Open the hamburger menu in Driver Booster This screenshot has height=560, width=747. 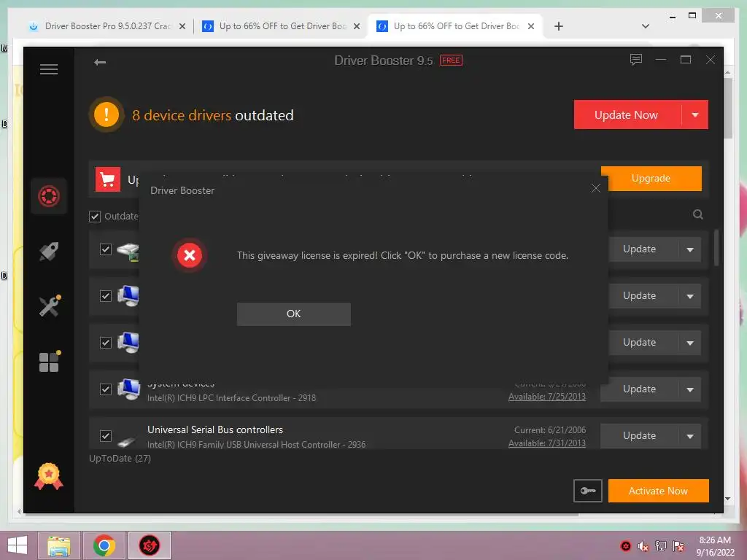pyautogui.click(x=49, y=69)
